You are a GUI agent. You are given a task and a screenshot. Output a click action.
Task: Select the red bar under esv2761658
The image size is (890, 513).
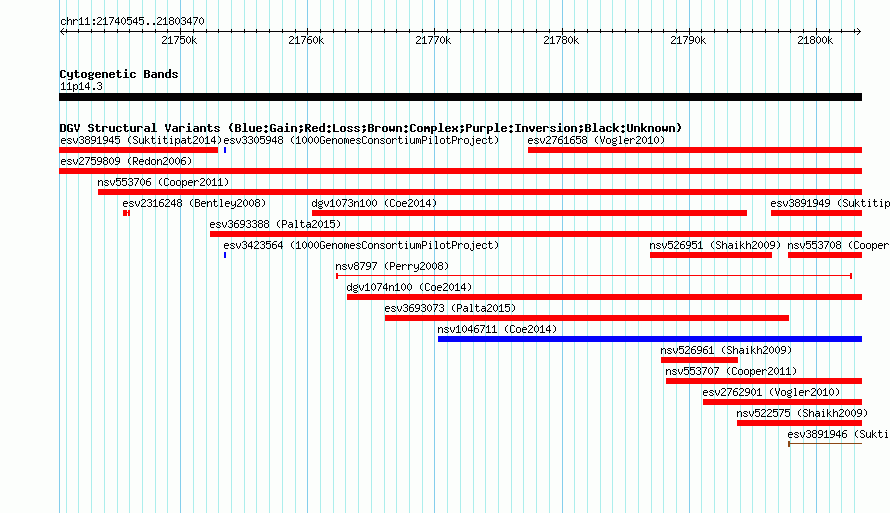(695, 150)
